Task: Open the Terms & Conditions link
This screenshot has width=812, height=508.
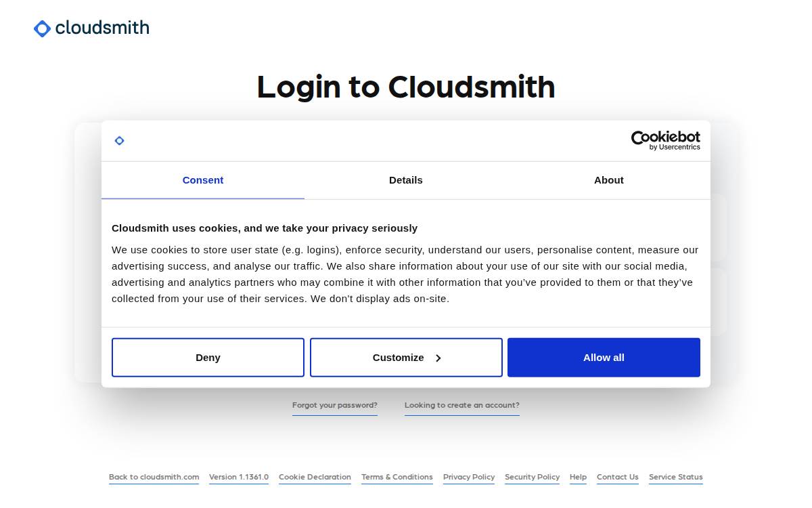Action: click(x=397, y=477)
